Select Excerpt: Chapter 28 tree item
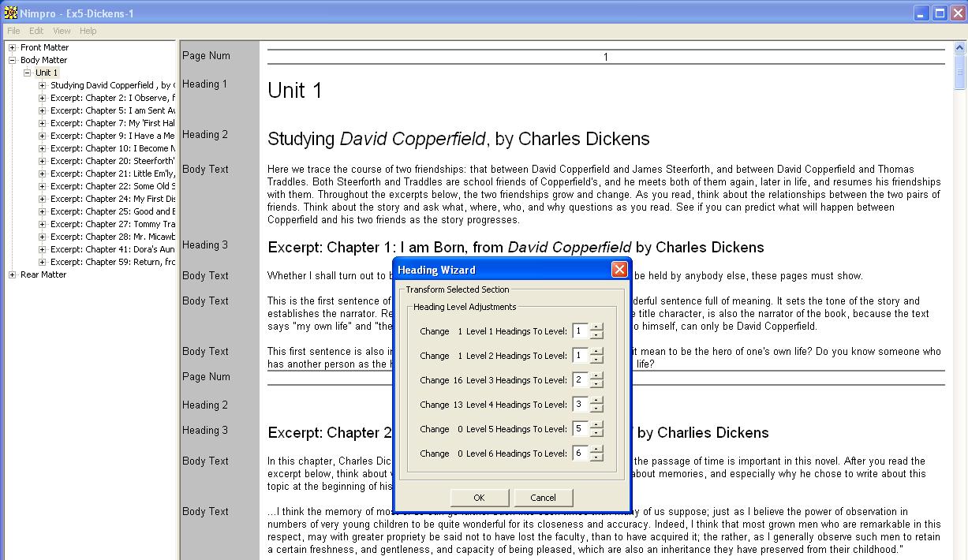The width and height of the screenshot is (968, 560). (113, 237)
